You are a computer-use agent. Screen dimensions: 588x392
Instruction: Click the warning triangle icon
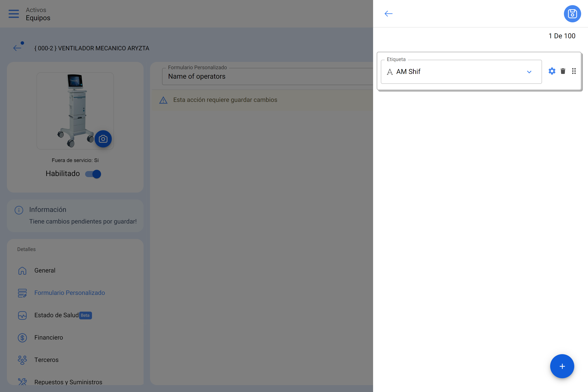pyautogui.click(x=163, y=100)
